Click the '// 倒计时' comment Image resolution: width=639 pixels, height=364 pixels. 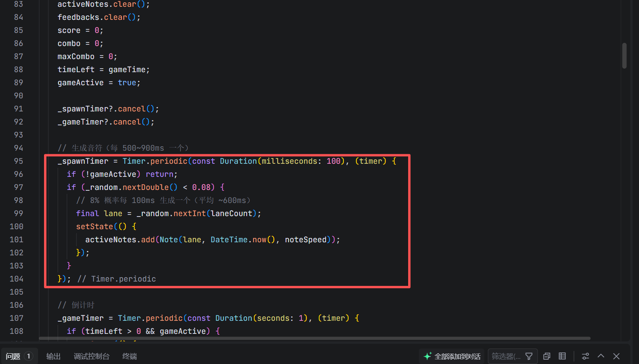pyautogui.click(x=76, y=305)
